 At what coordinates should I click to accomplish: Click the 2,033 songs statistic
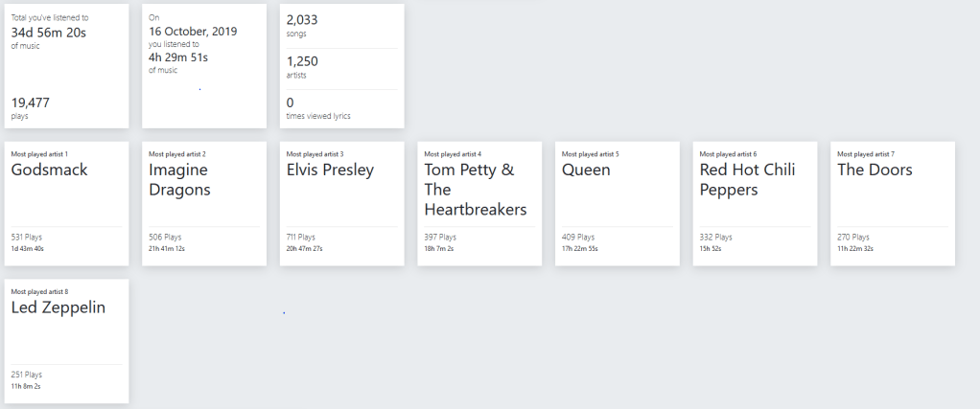(302, 19)
